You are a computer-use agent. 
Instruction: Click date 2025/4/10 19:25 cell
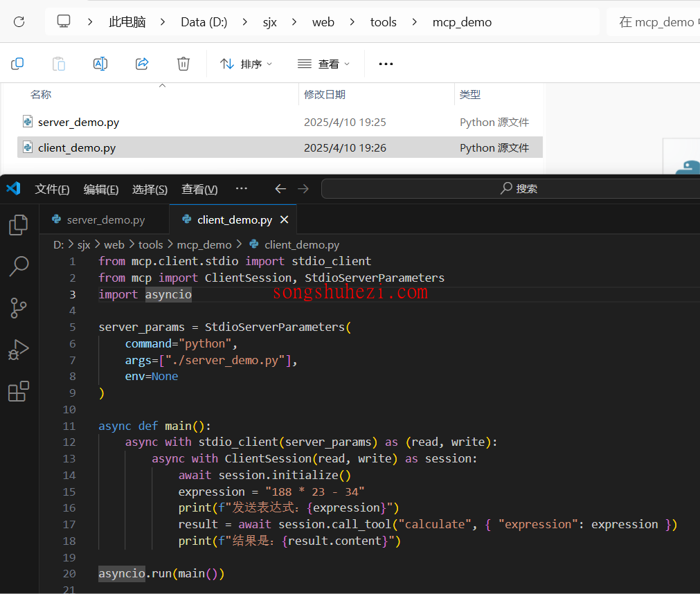coord(345,123)
